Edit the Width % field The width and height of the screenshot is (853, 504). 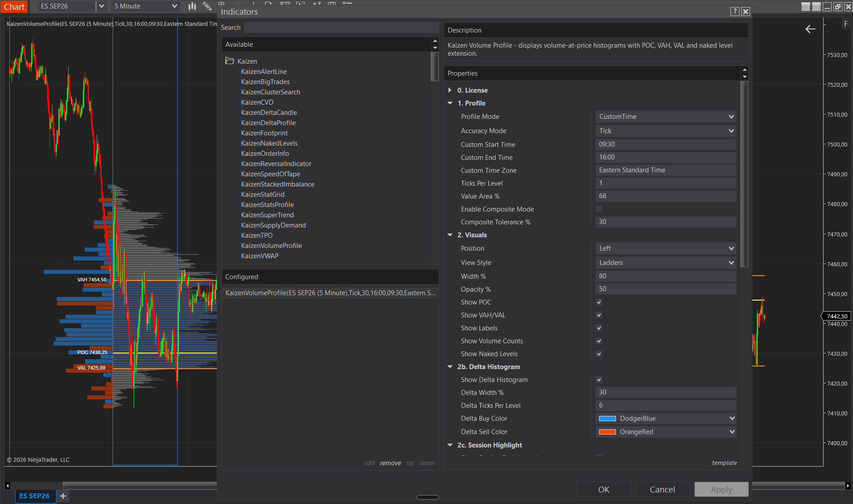[666, 276]
